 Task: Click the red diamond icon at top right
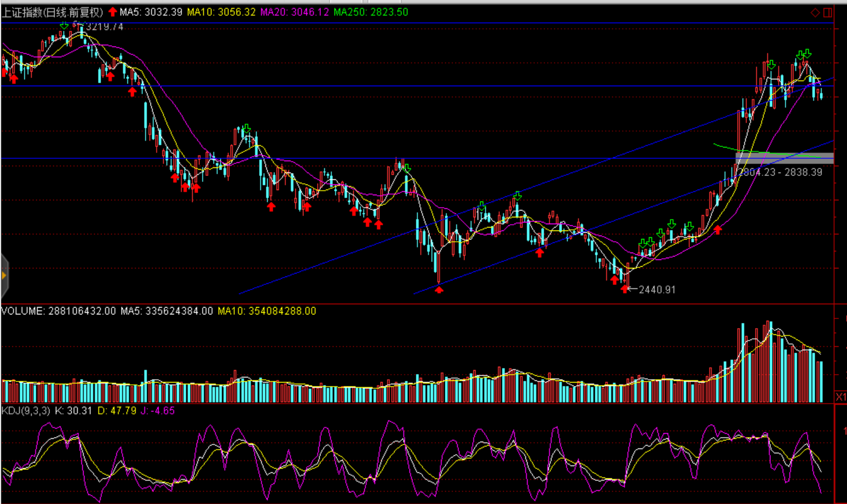pyautogui.click(x=815, y=12)
